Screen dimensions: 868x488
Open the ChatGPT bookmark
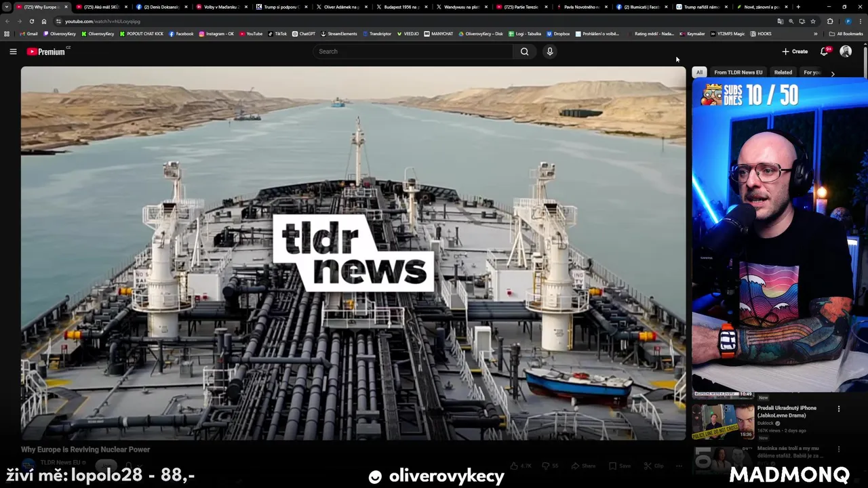tap(304, 34)
